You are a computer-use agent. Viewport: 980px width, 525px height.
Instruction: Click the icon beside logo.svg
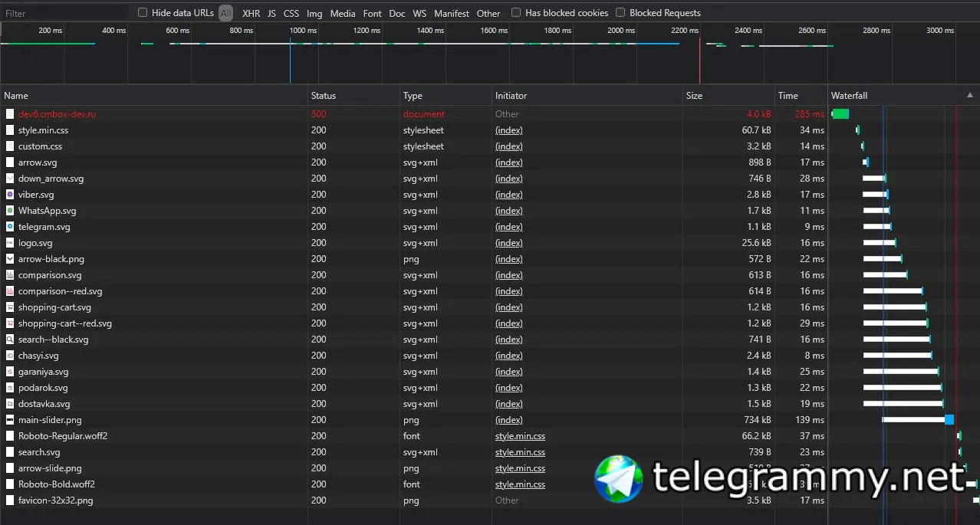coord(10,243)
